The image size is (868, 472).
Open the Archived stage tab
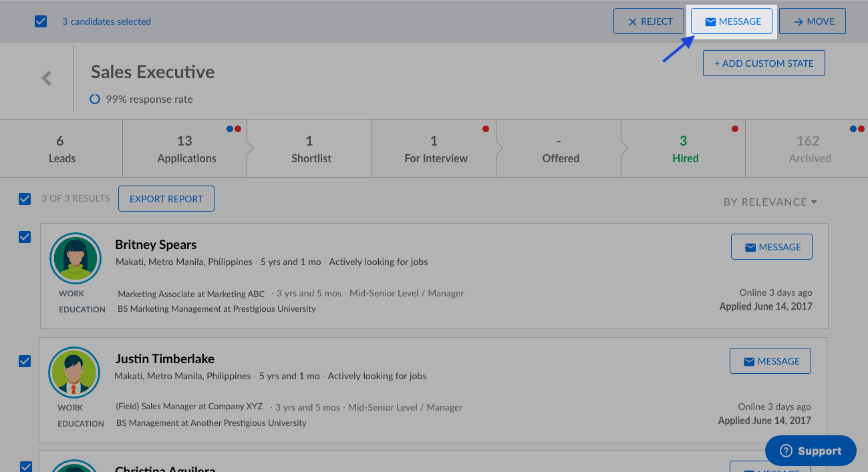[809, 149]
